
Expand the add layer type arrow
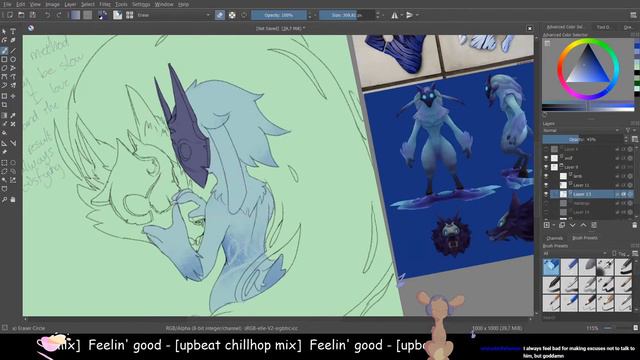tap(553, 225)
